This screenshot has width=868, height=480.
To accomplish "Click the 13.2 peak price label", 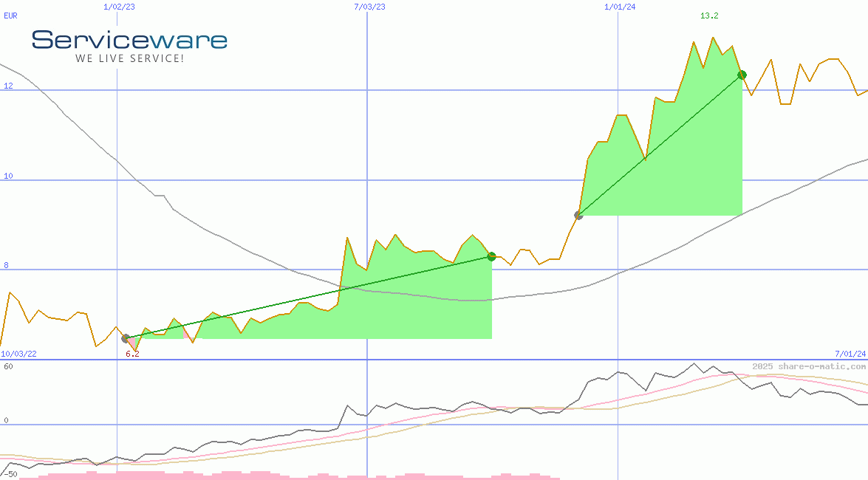I will click(x=709, y=16).
